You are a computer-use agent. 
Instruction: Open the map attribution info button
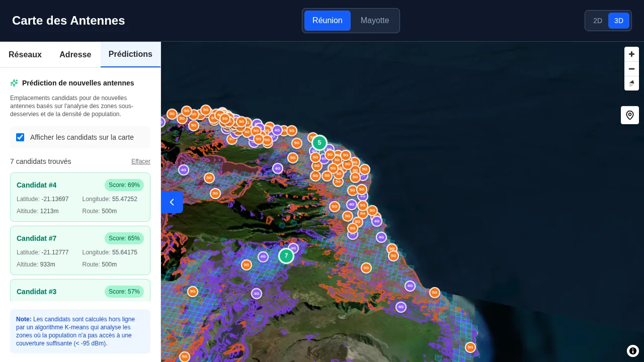pyautogui.click(x=633, y=351)
